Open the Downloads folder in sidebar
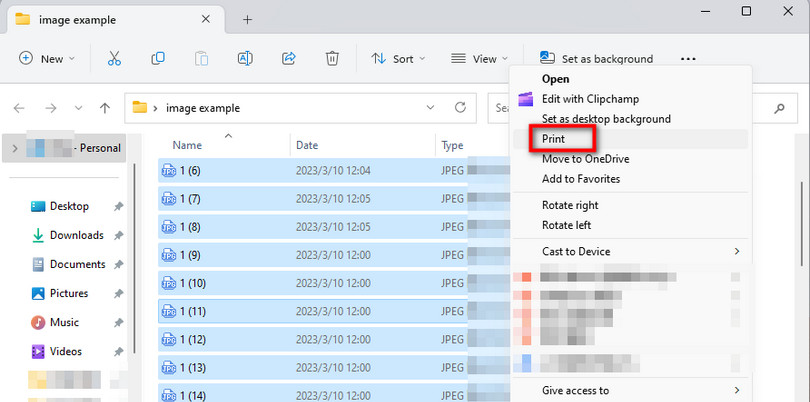810x402 pixels. (76, 235)
